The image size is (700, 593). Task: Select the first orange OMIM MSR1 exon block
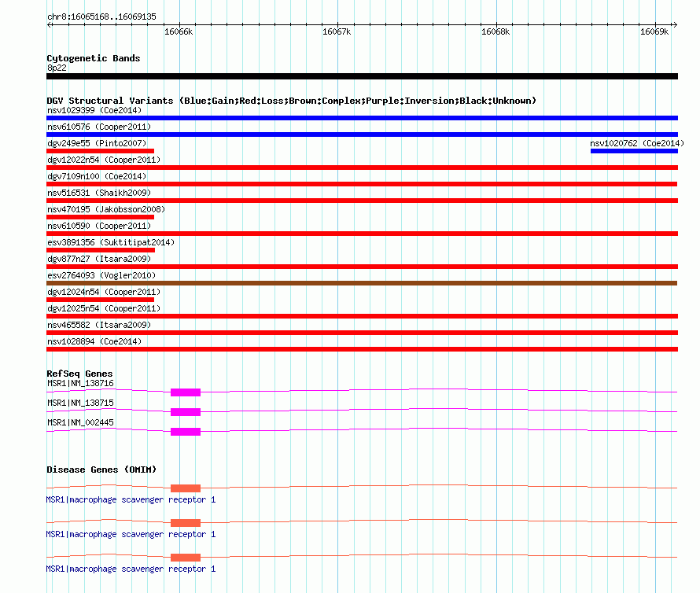pos(186,488)
